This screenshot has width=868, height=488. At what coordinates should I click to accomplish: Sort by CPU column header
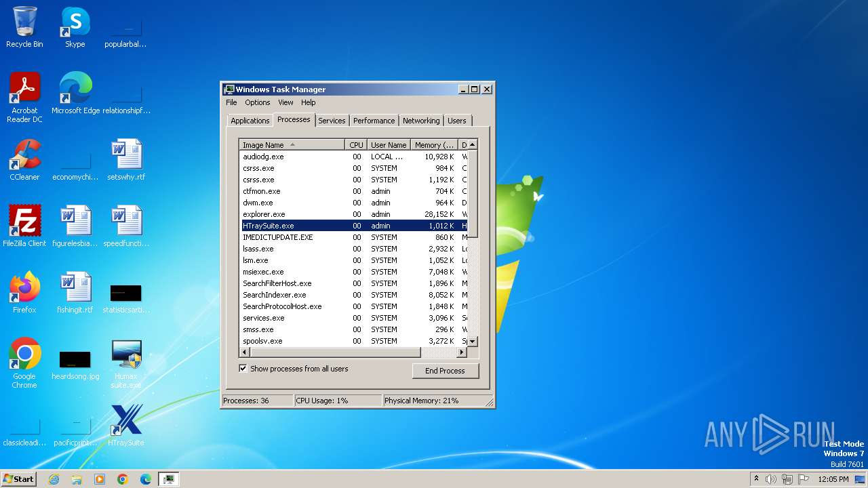(356, 145)
